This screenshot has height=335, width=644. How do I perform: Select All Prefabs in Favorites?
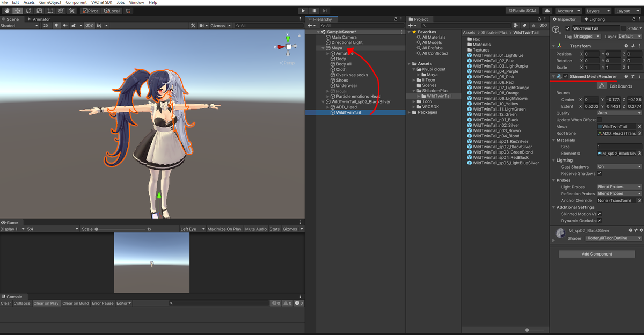432,48
